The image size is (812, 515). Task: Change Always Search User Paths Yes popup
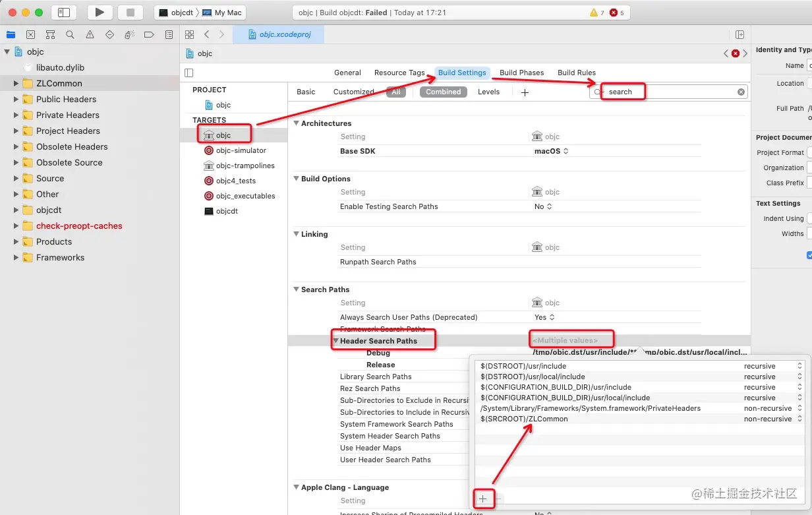point(543,317)
